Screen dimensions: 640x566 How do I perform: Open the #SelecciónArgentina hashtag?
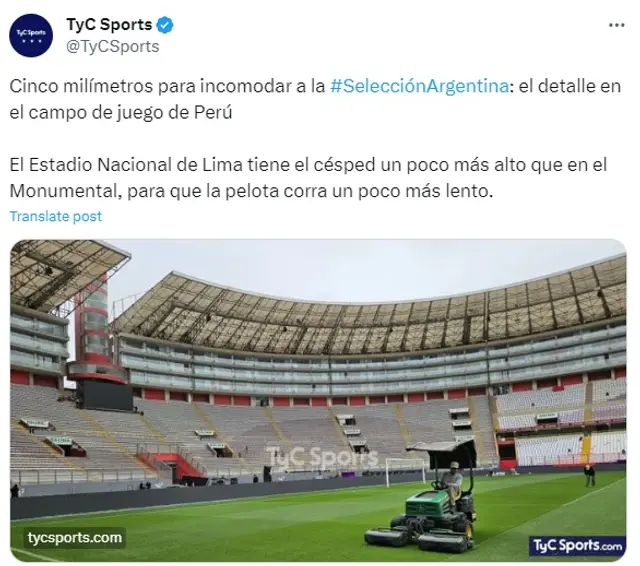[x=419, y=86]
